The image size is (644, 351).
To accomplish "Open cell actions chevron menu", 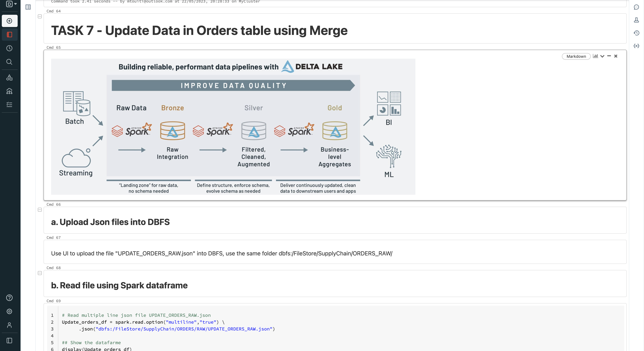I will pos(602,56).
